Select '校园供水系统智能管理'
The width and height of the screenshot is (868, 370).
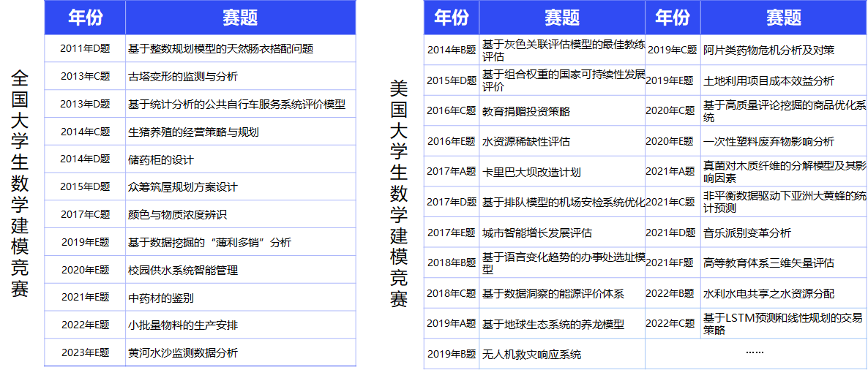(183, 270)
